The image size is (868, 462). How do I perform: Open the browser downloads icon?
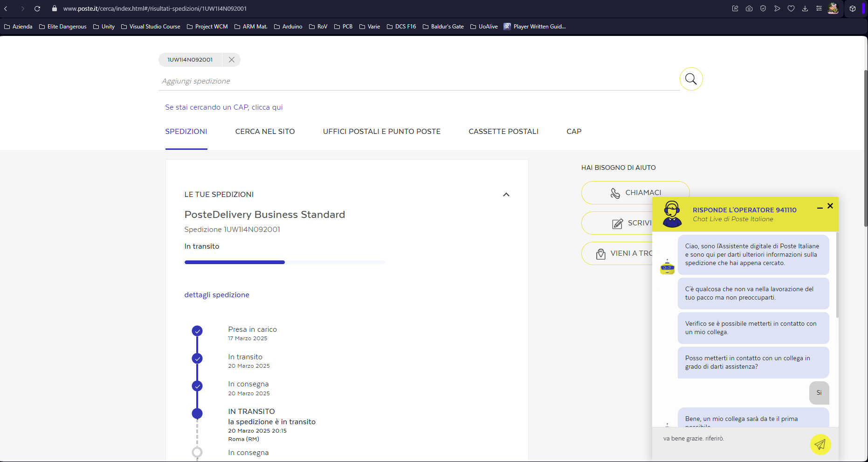tap(805, 8)
